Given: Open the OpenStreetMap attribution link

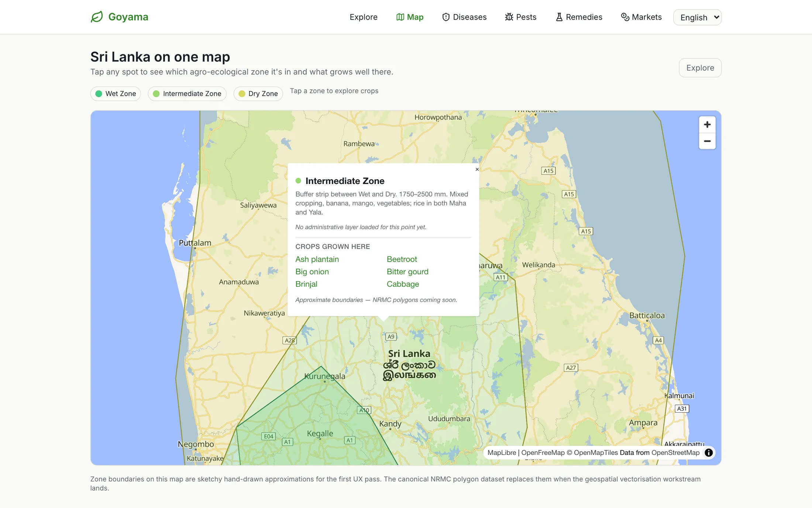Looking at the screenshot, I should click(675, 453).
